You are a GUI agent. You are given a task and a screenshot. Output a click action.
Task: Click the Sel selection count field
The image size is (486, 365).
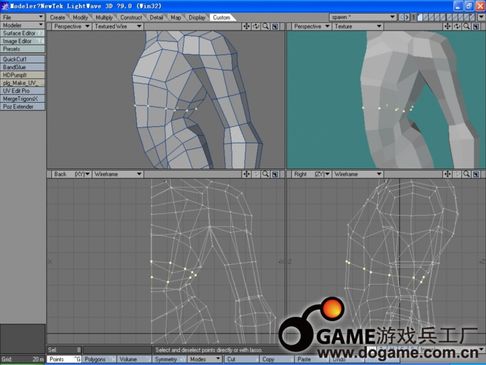tap(64, 350)
